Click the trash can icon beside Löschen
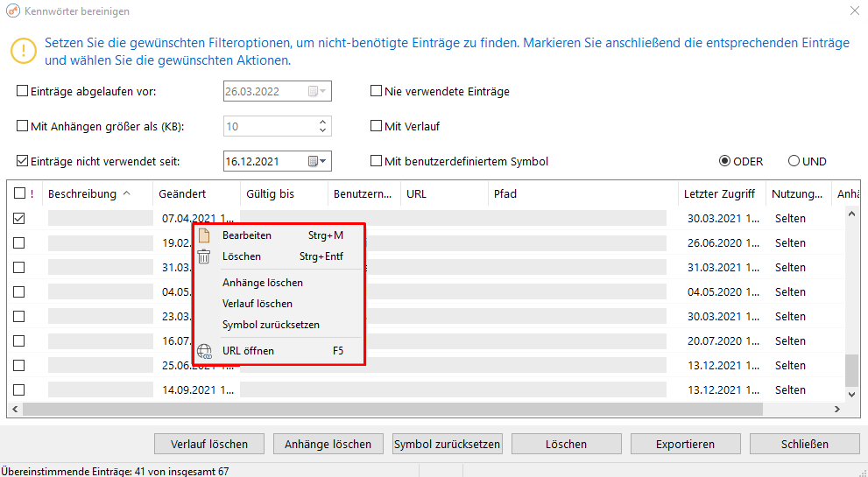This screenshot has height=477, width=868. 204,256
